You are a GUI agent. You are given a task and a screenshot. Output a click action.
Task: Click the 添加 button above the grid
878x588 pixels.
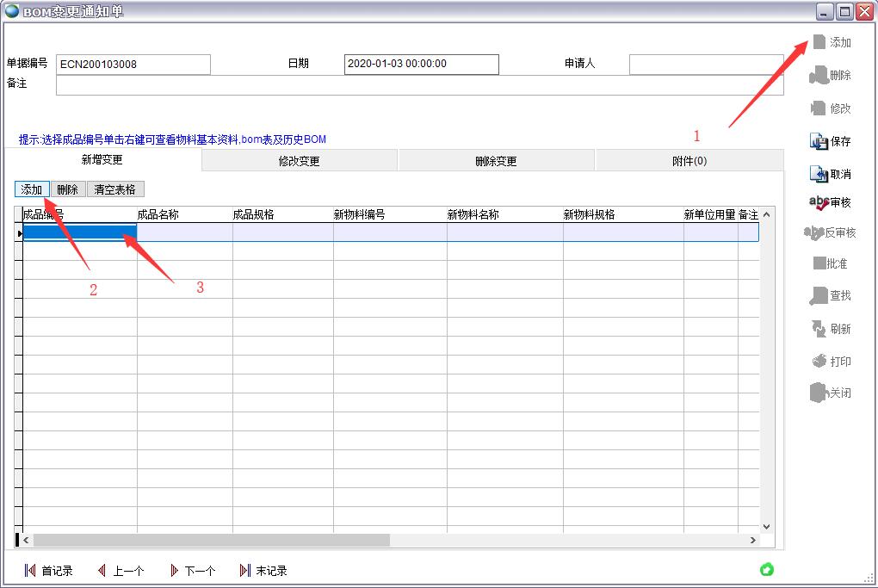coord(32,189)
